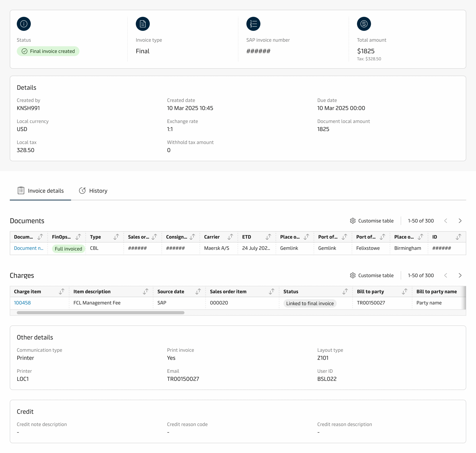Sort Documents by Consignee column
The image size is (476, 453).
pos(192,237)
